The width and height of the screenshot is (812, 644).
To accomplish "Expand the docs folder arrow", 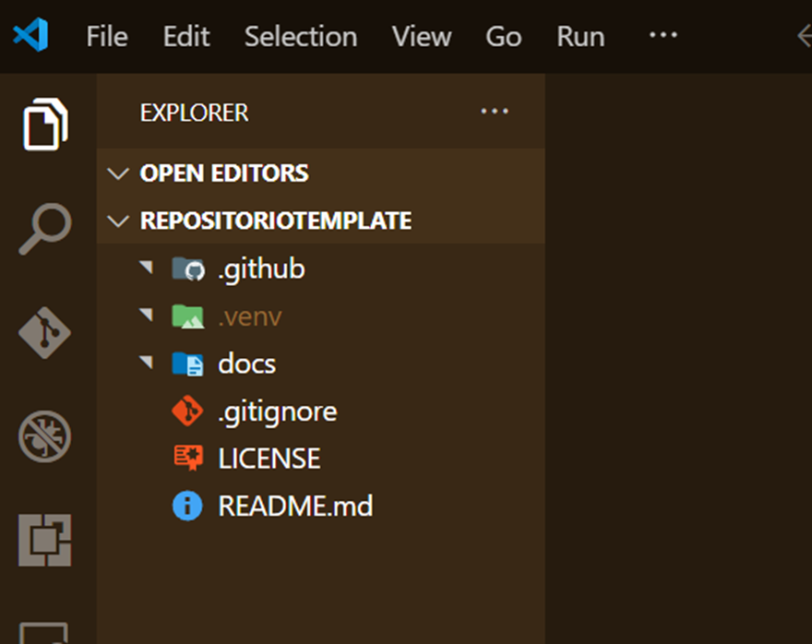I will (x=146, y=364).
